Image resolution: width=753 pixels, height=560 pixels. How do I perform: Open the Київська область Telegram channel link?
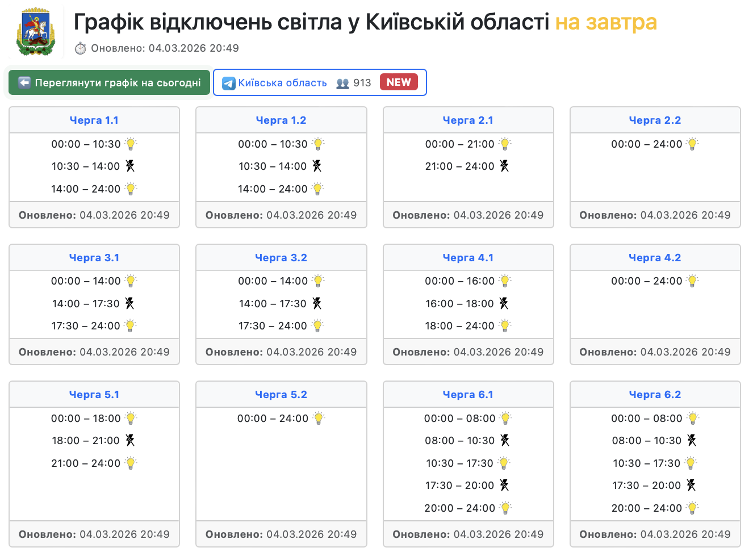(x=282, y=83)
